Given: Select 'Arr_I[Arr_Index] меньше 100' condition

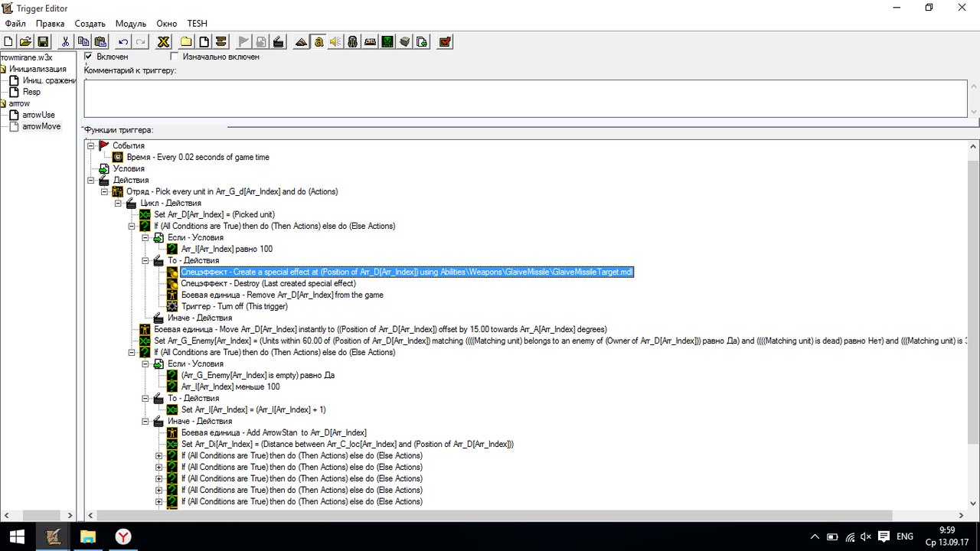Looking at the screenshot, I should pos(230,386).
